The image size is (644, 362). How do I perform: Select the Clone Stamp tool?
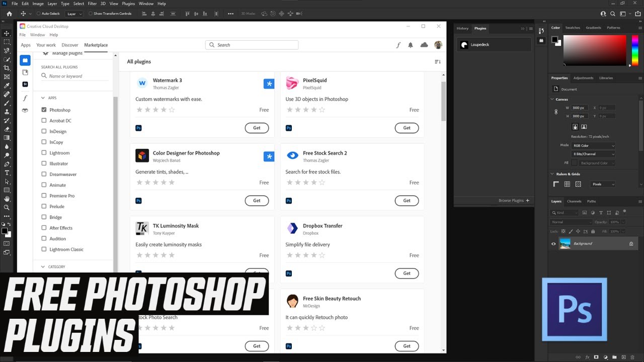pyautogui.click(x=7, y=112)
